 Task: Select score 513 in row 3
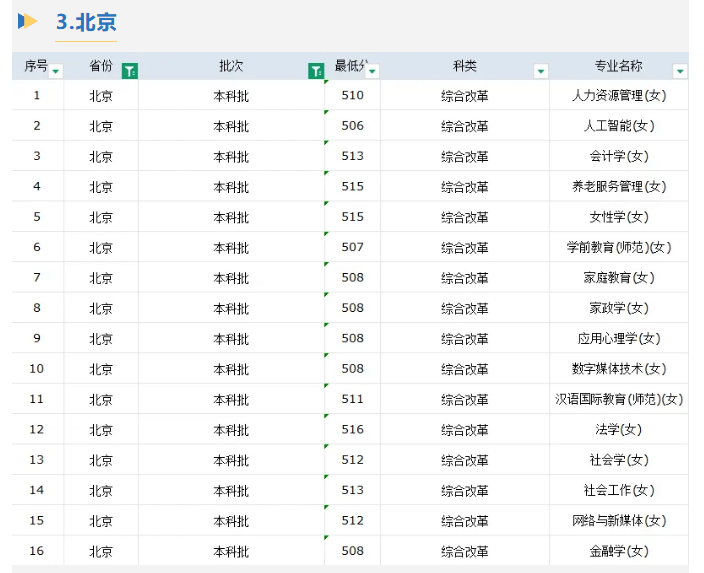click(x=352, y=156)
